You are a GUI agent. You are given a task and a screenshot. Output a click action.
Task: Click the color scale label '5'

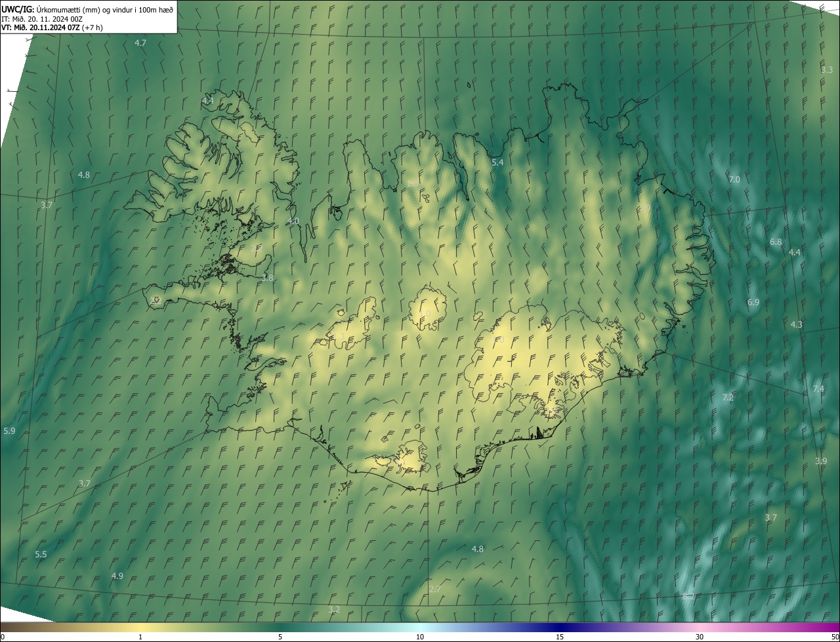280,637
